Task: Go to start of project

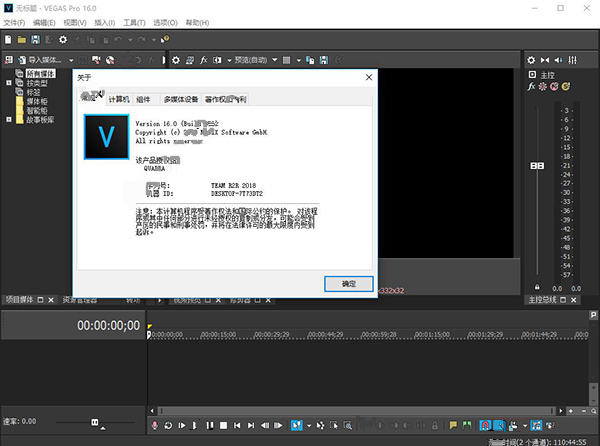Action: point(237,425)
